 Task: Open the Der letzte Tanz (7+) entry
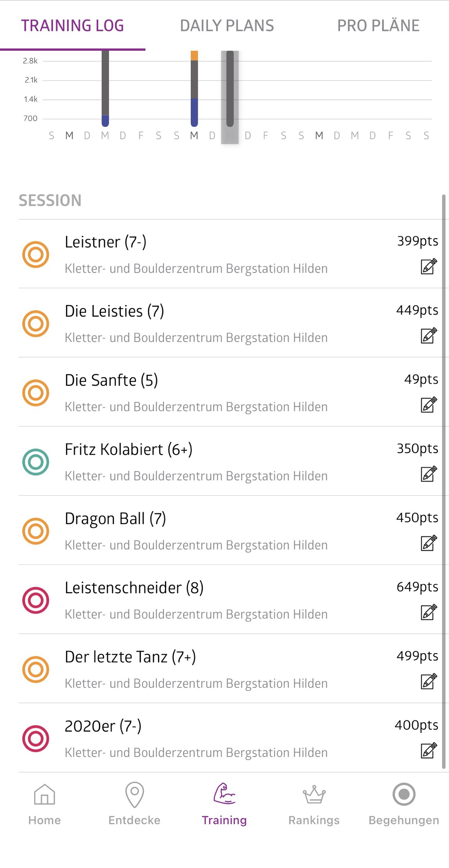pos(195,669)
